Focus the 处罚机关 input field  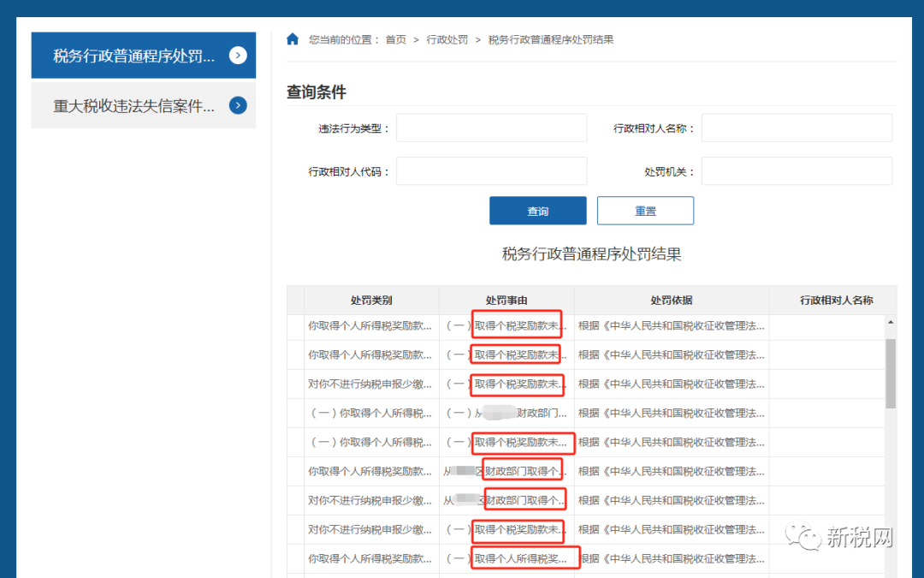point(797,171)
